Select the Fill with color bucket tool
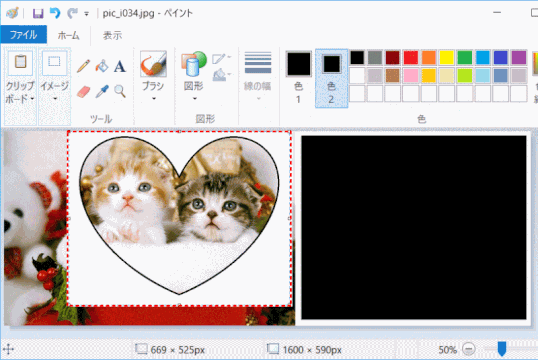Image resolution: width=538 pixels, height=360 pixels. point(102,66)
